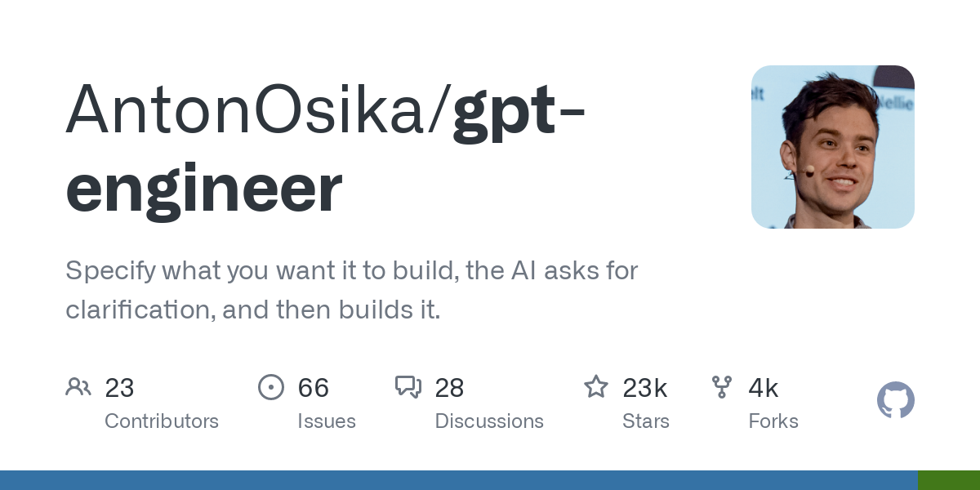Click the 4k forks count
Viewport: 980px width, 490px height.
click(x=764, y=387)
